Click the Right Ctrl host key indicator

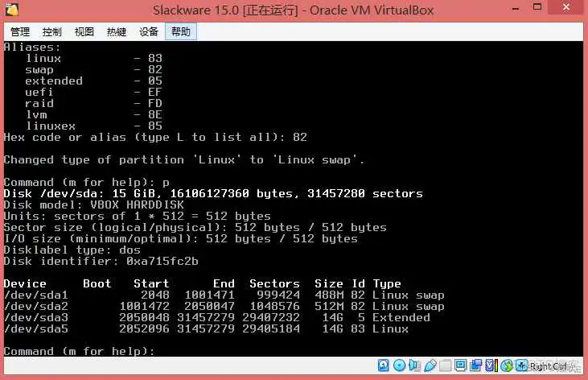(548, 366)
